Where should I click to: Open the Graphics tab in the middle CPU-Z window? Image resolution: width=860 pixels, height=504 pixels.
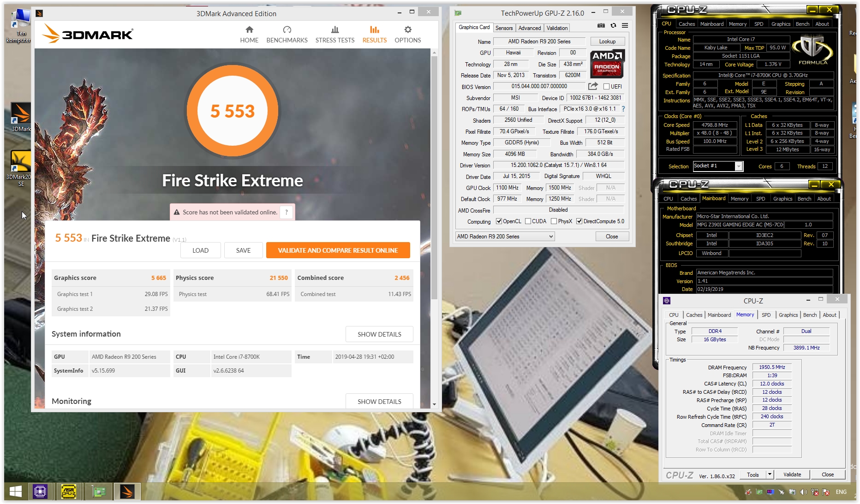[782, 199]
